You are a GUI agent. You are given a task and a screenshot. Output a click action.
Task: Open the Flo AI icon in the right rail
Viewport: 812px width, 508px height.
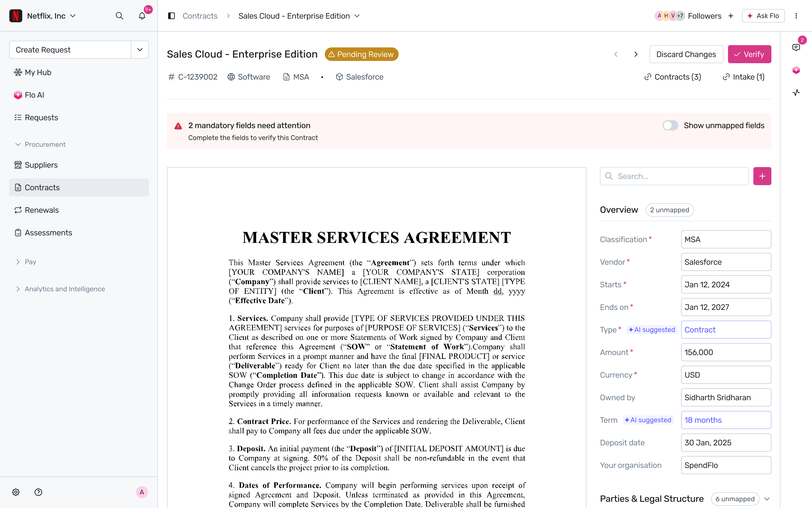coord(796,70)
